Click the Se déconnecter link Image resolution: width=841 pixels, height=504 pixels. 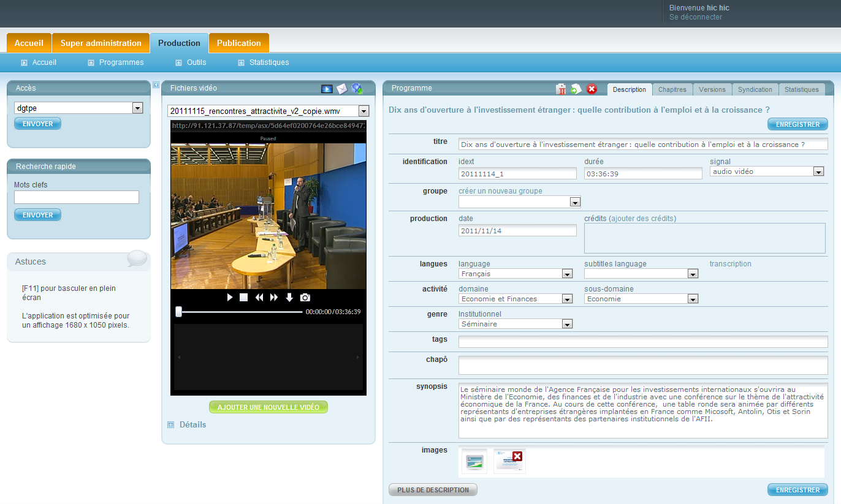[x=696, y=17]
